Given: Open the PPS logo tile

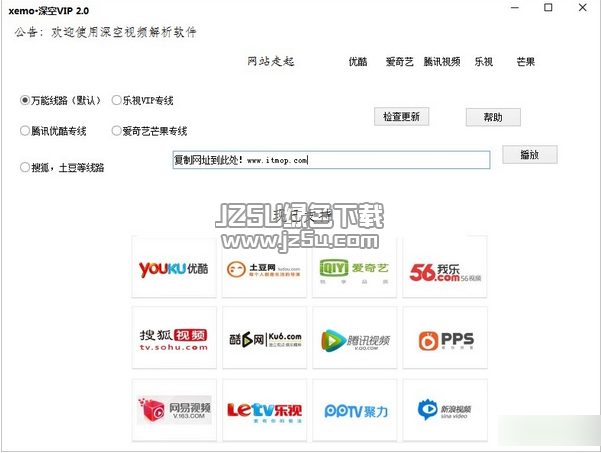Looking at the screenshot, I should [444, 340].
